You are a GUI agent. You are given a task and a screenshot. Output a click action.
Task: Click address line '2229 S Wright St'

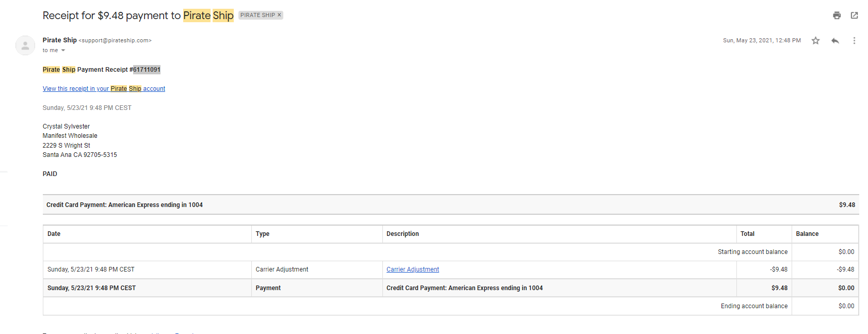tap(67, 146)
